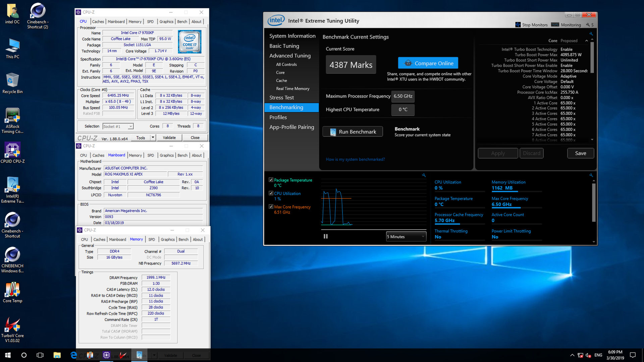Switch to Caches tab in top CPU-Z window
The image size is (644, 362).
point(98,21)
